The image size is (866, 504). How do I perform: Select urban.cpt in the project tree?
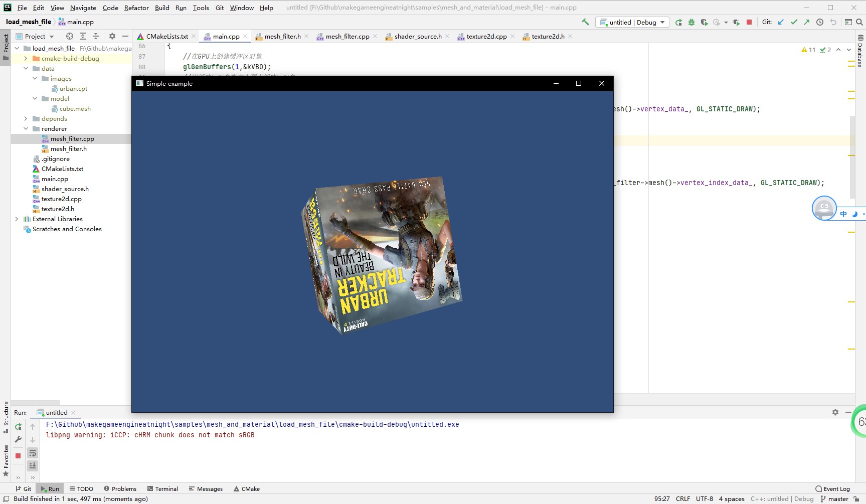[73, 89]
